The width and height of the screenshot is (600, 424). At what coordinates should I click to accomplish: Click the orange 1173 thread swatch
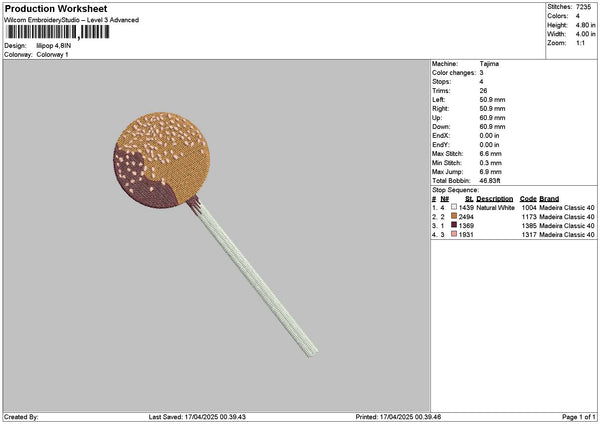[454, 216]
